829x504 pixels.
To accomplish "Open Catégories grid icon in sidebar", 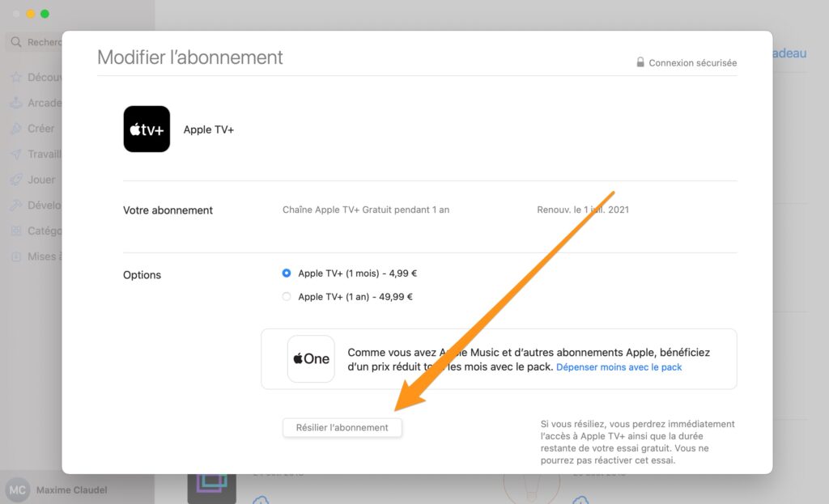I will point(16,231).
